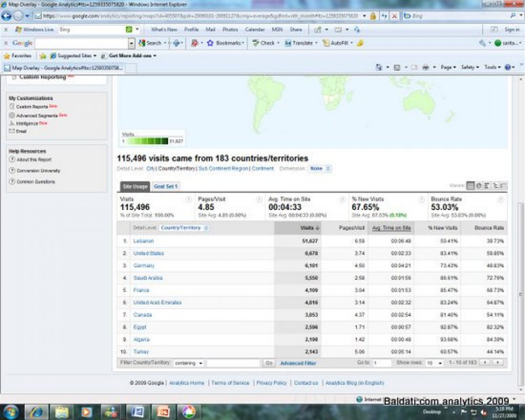Click the Google toolbar highlighter icon

coord(360,43)
